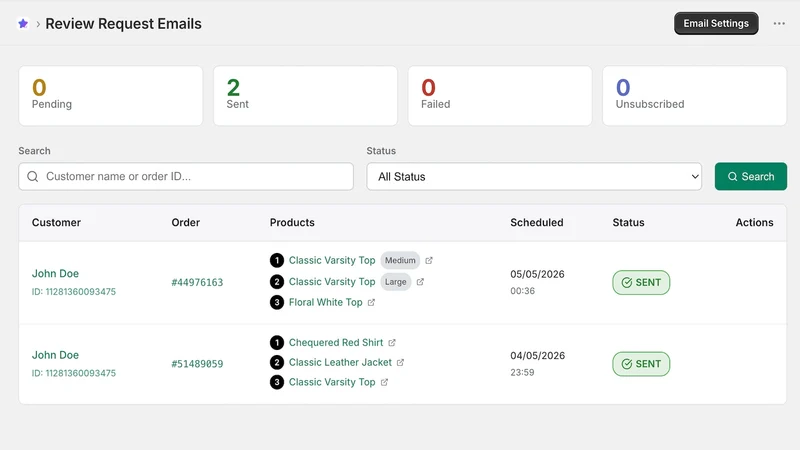Open the three-dots more options menu

coord(779,23)
